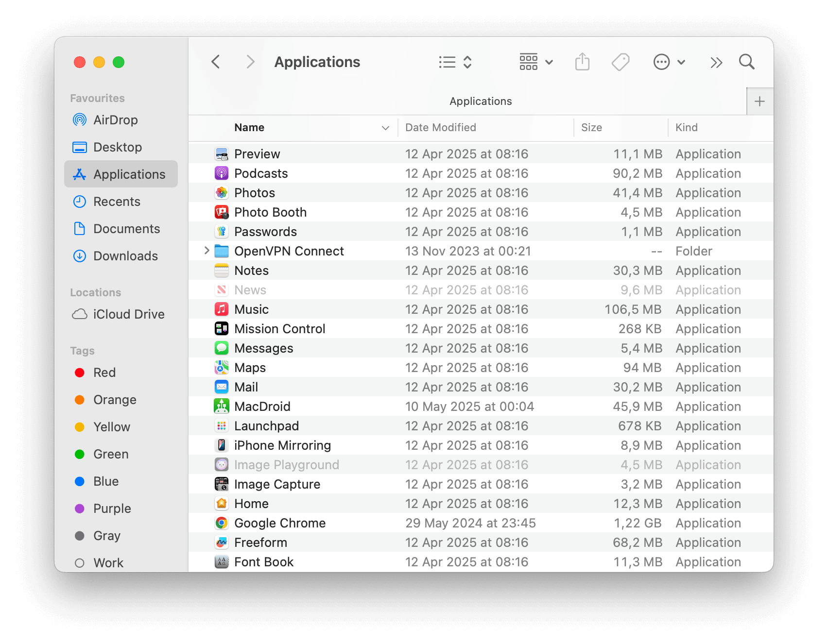Open the search icon in the toolbar

[x=746, y=62]
